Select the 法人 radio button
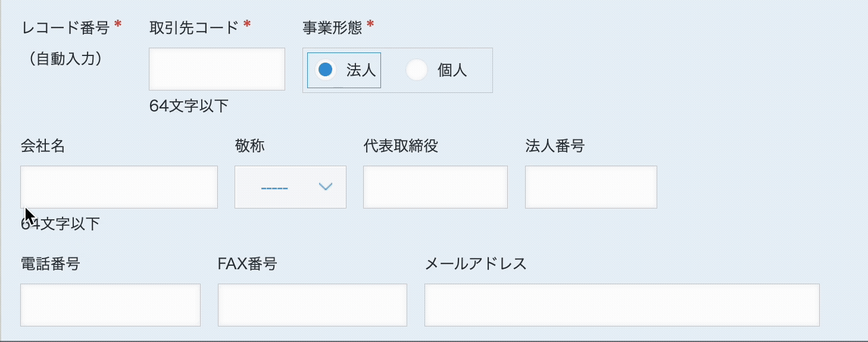The height and width of the screenshot is (342, 868). [x=325, y=70]
